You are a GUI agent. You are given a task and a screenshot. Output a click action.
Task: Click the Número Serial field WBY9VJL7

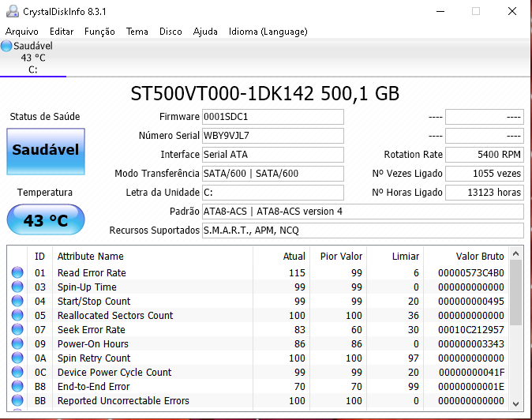point(273,136)
